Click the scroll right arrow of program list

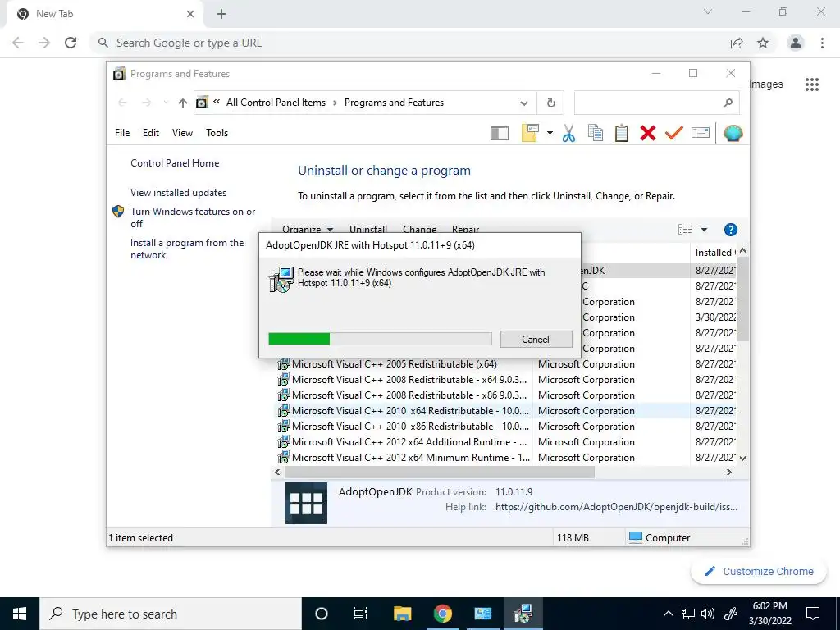click(728, 472)
